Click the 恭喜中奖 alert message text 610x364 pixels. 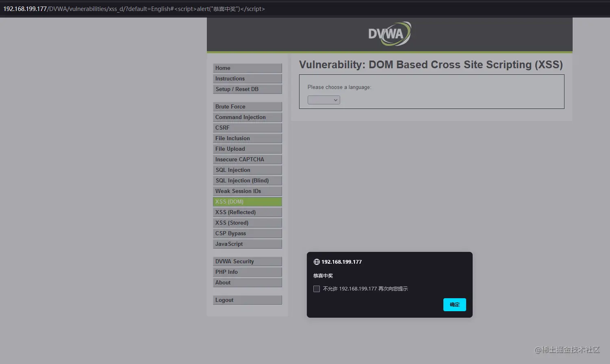pyautogui.click(x=323, y=276)
